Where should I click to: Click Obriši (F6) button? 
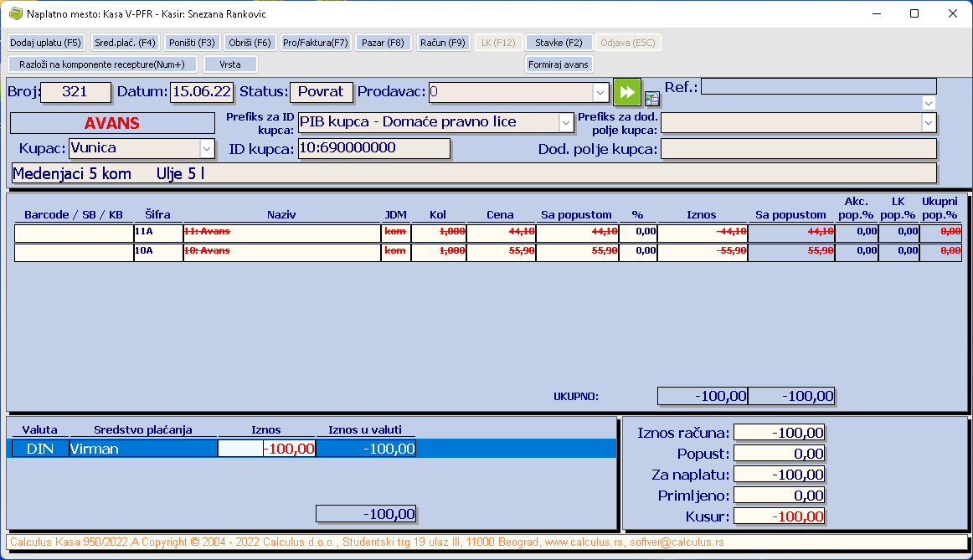[250, 43]
